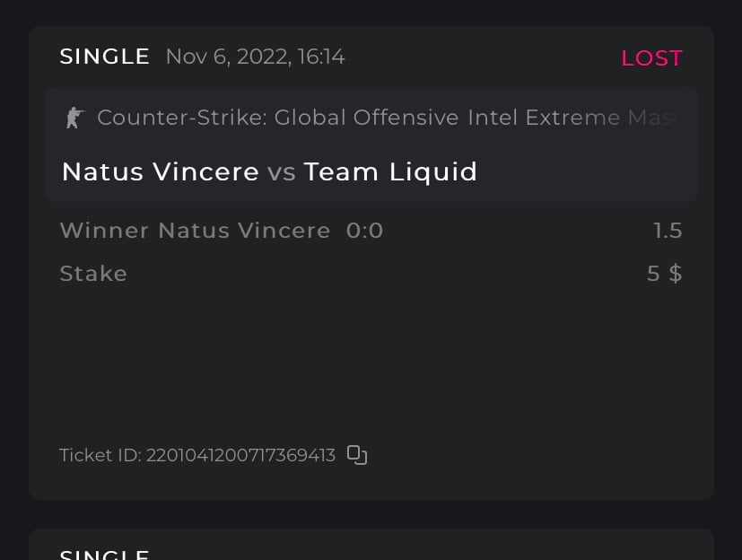The height and width of the screenshot is (560, 742).
Task: Select the Ticket ID number text
Action: [240, 455]
